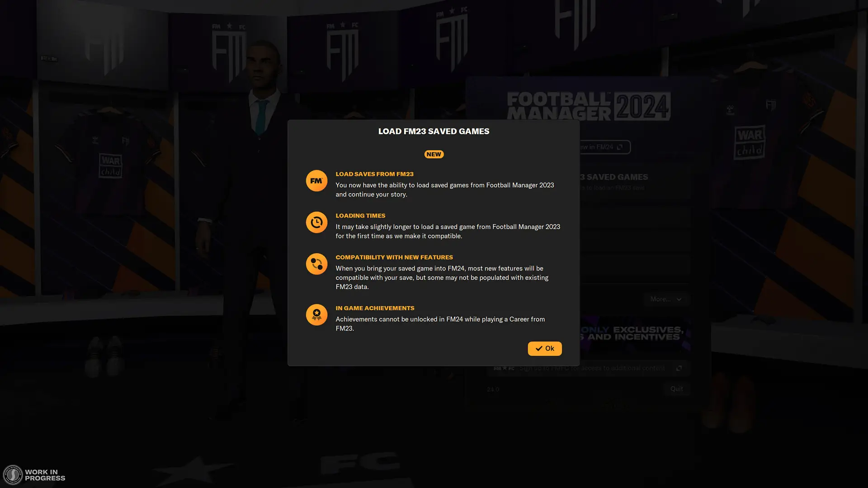Click the external link icon beside New in FM24

[x=620, y=147]
